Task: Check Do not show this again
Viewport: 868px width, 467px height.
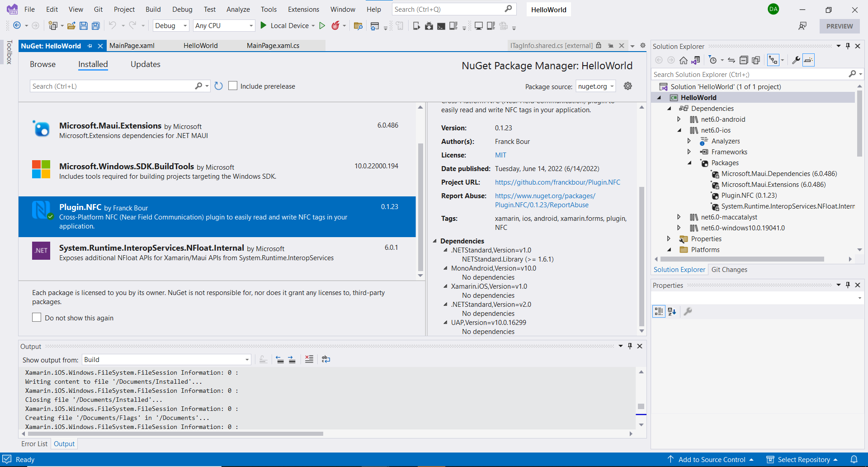Action: click(37, 318)
